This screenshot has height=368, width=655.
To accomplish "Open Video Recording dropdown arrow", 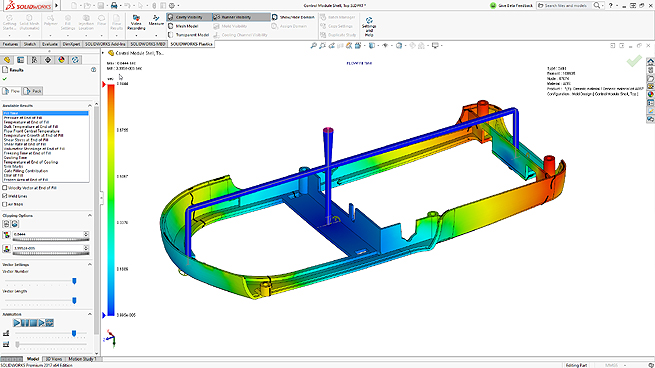I will [x=136, y=36].
